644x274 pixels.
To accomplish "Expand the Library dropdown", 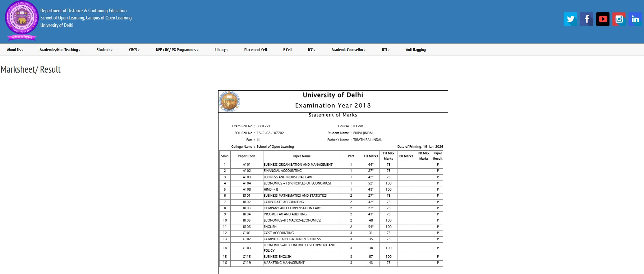I will point(221,50).
